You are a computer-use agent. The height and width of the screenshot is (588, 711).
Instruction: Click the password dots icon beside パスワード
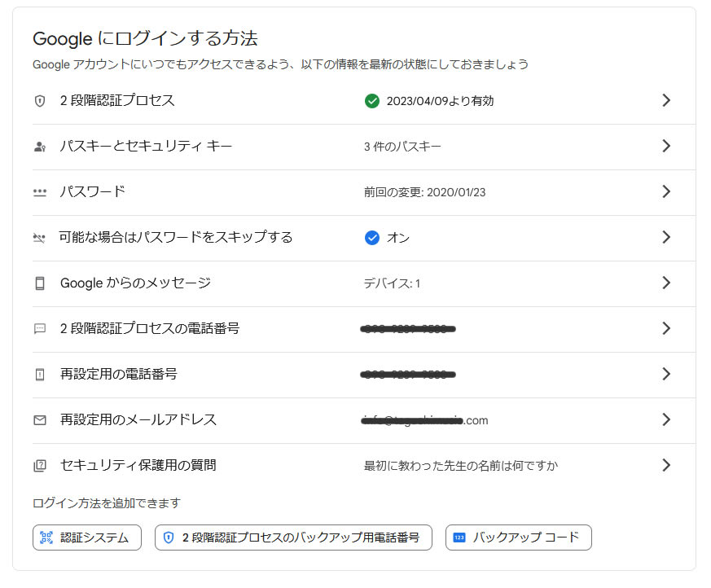[40, 192]
